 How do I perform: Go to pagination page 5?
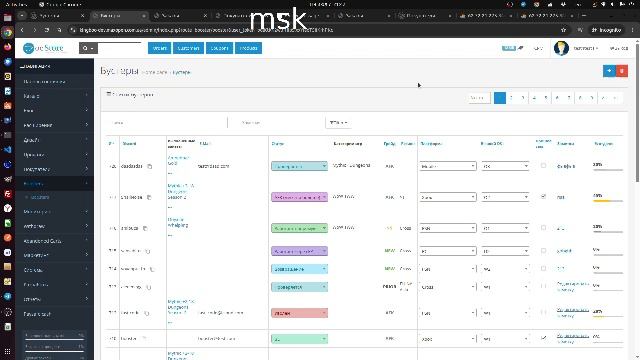click(546, 98)
